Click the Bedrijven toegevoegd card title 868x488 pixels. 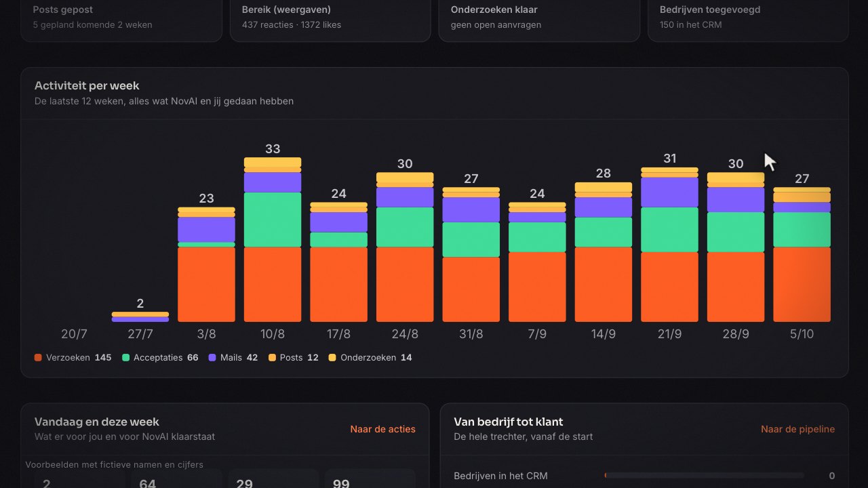710,9
